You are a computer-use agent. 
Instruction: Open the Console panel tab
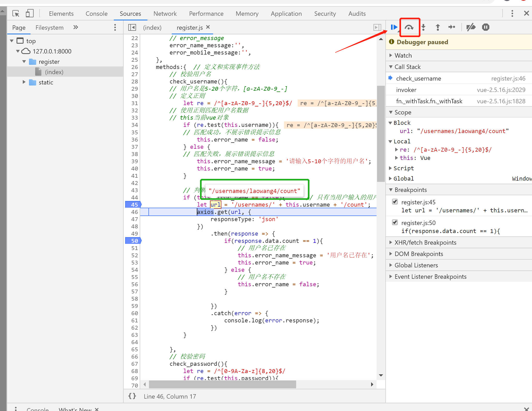point(96,13)
